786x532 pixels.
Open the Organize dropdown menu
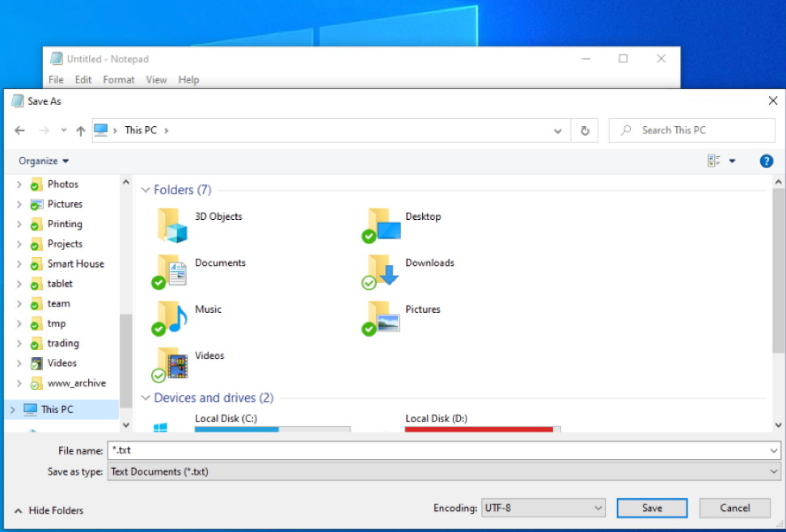point(44,161)
